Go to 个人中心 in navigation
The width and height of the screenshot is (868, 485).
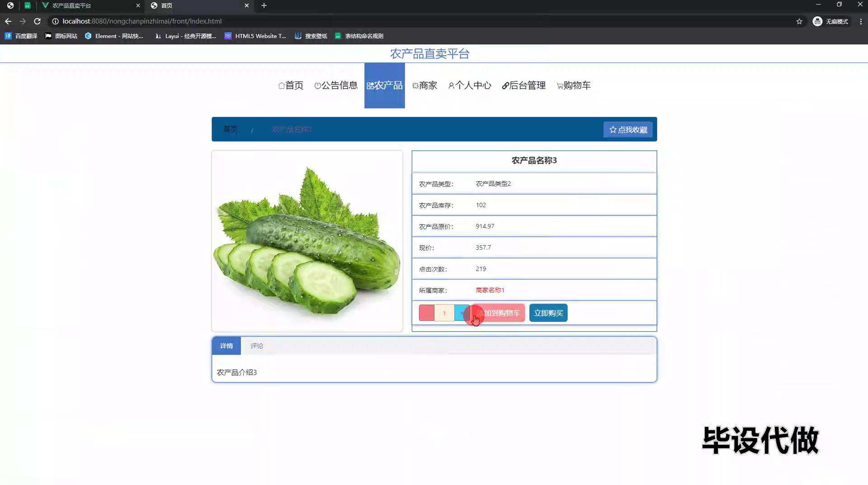click(470, 86)
